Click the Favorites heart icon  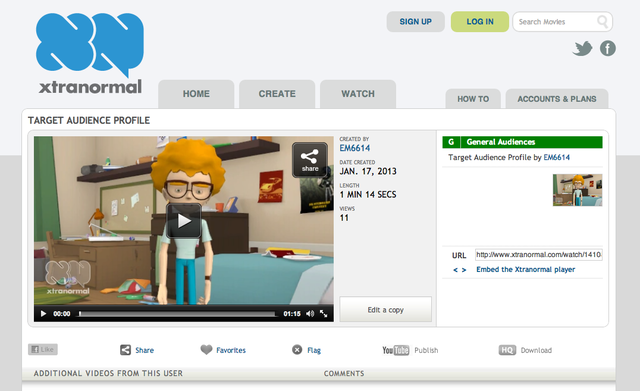(207, 350)
